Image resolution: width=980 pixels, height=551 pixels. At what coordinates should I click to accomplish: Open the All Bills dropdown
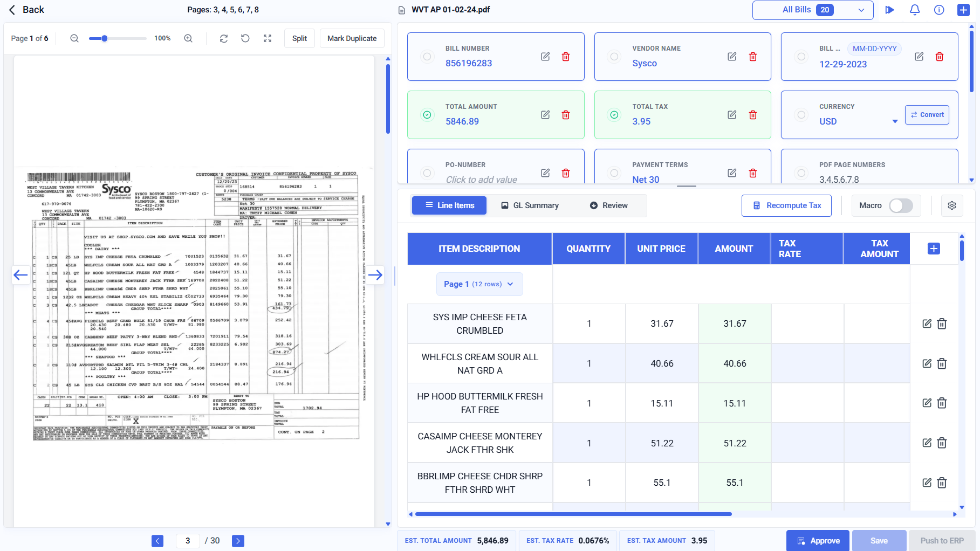[813, 10]
